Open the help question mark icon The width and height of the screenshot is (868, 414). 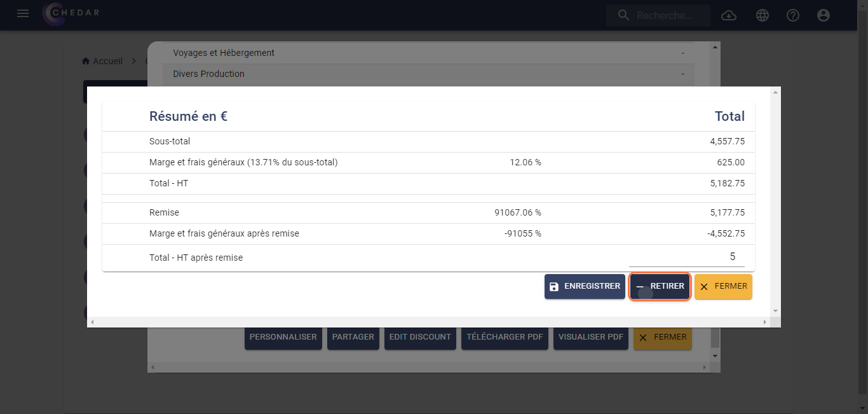pyautogui.click(x=793, y=15)
